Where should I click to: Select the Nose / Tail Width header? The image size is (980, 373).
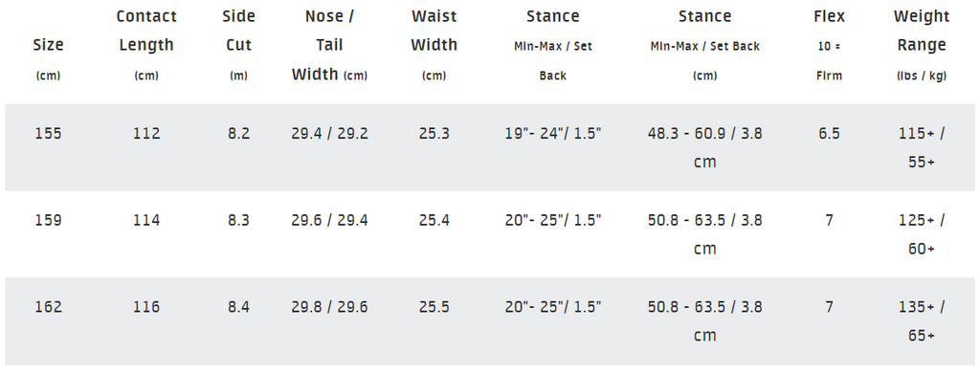click(x=329, y=45)
